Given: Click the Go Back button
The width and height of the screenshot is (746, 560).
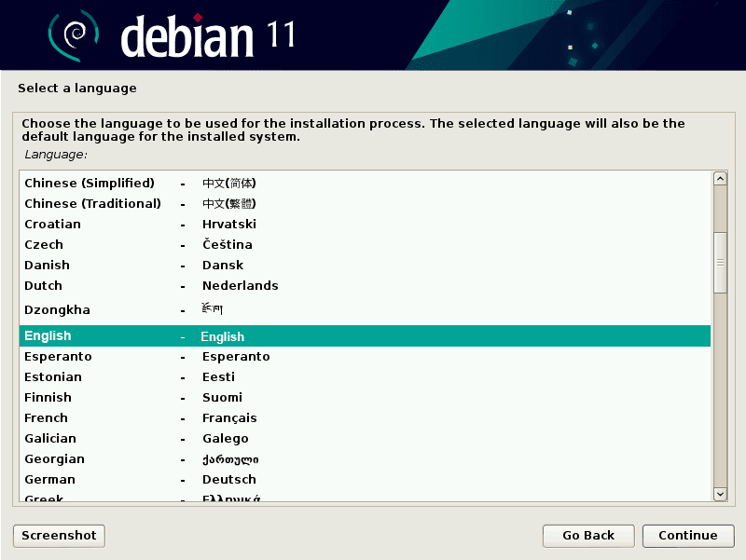Looking at the screenshot, I should coord(587,536).
